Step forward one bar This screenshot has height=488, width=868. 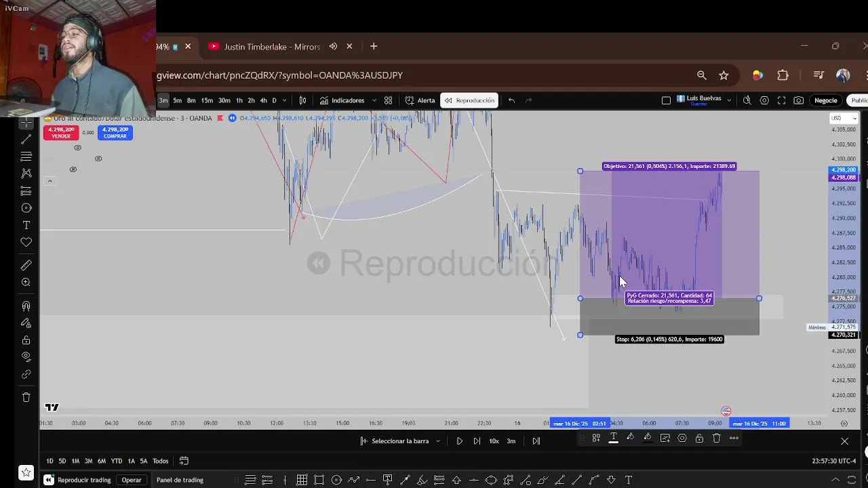coord(477,441)
